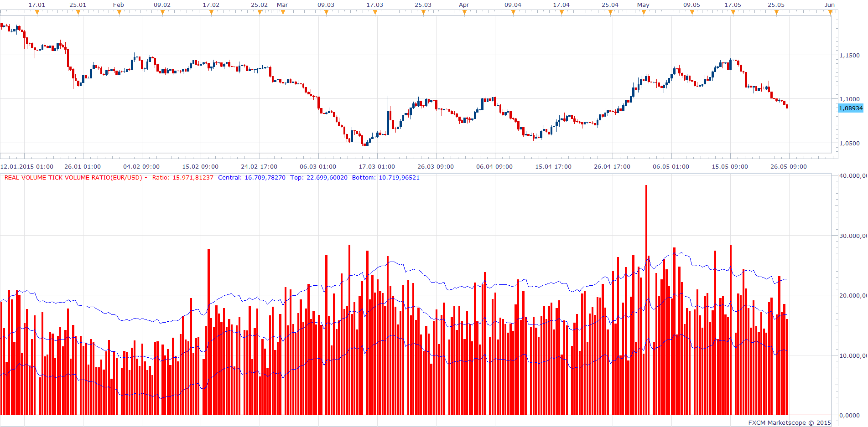Click the 12.01.2015 01:00 time label
This screenshot has width=868, height=427.
pos(27,166)
